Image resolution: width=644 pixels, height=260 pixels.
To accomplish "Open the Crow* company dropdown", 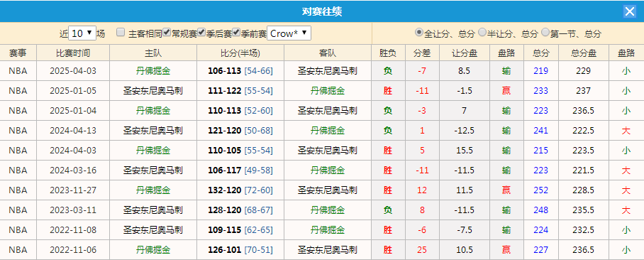I will pyautogui.click(x=289, y=33).
